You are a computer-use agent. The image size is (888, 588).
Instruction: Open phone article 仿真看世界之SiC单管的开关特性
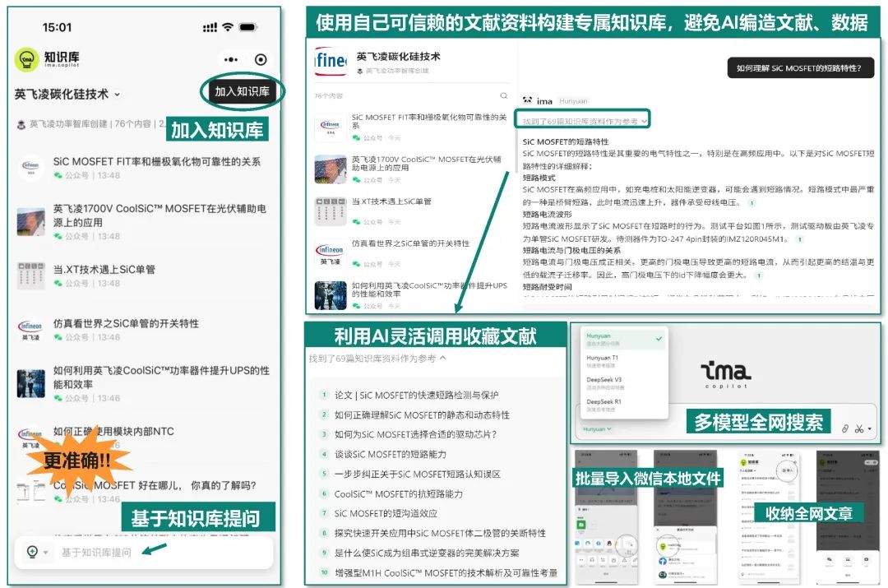(126, 323)
